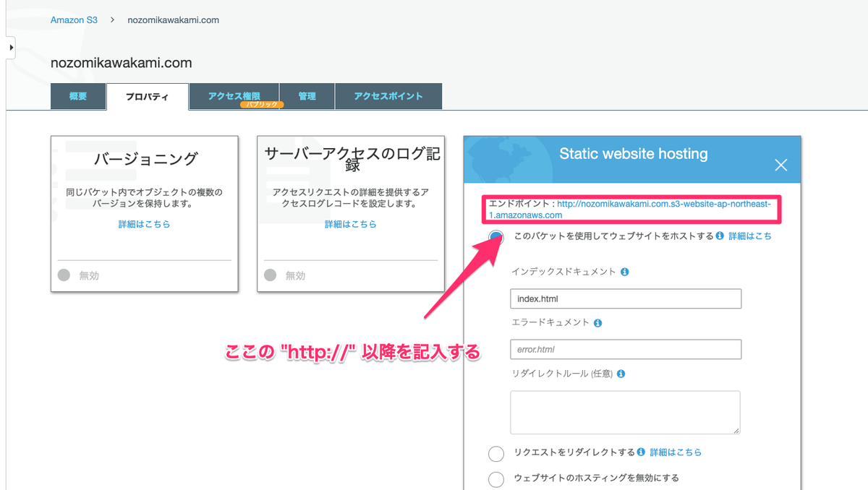Click info icon next to ウェブサイトをホストする
Screen dimensions: 868x490
[720, 236]
